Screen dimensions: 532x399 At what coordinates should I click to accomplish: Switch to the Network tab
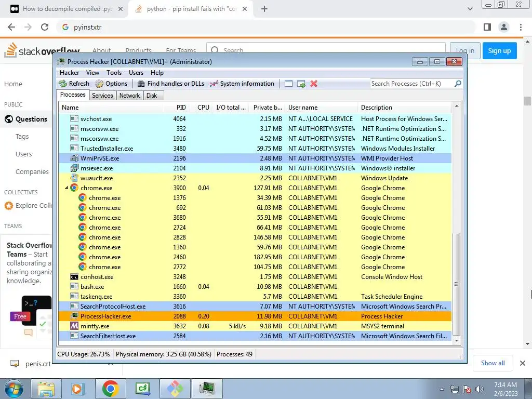129,96
